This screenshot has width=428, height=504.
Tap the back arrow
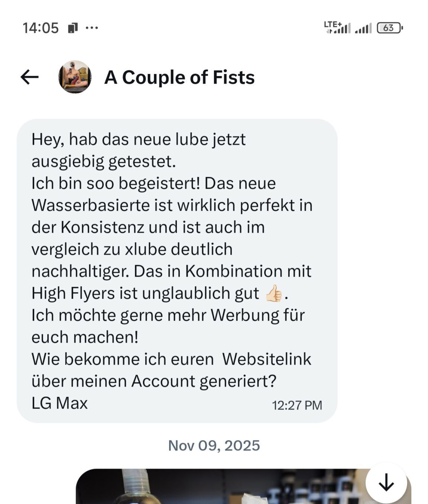pyautogui.click(x=30, y=77)
